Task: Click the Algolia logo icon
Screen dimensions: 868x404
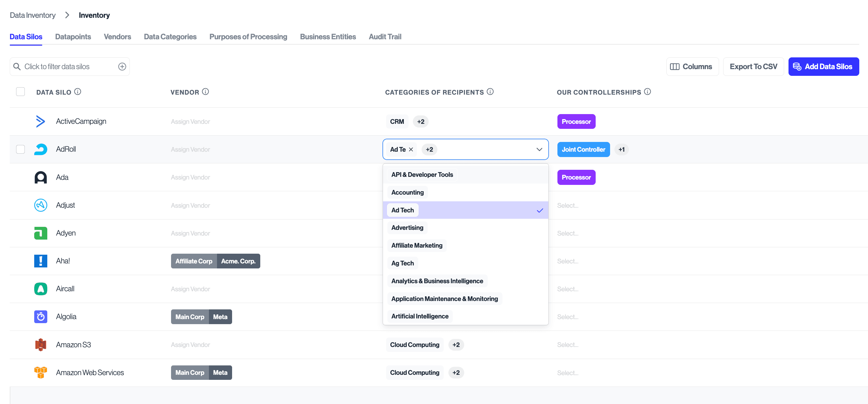Action: coord(41,317)
